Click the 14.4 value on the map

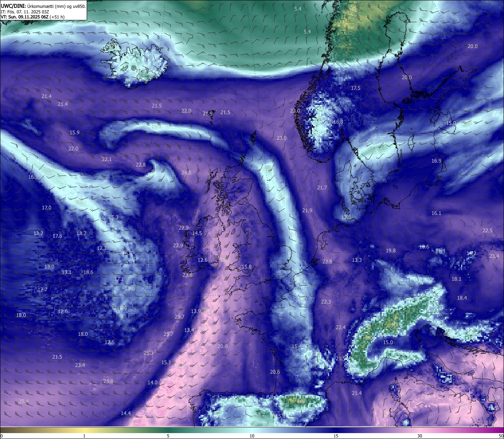[x=126, y=413]
